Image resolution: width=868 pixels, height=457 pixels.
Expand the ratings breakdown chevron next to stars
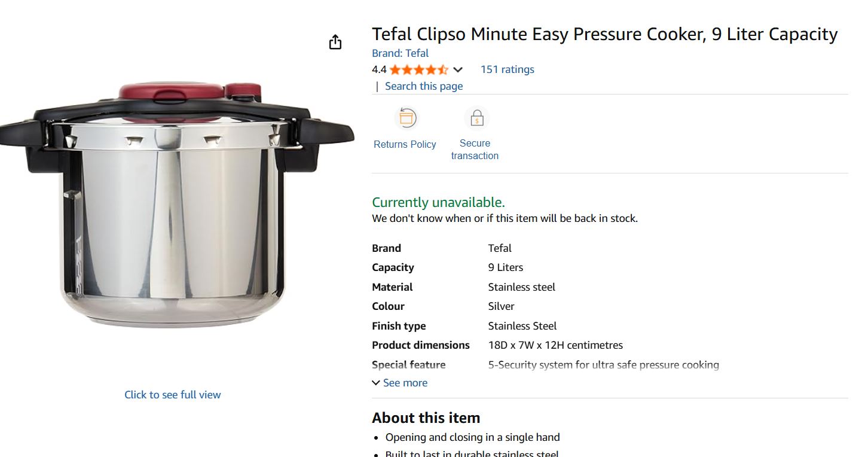(x=458, y=69)
